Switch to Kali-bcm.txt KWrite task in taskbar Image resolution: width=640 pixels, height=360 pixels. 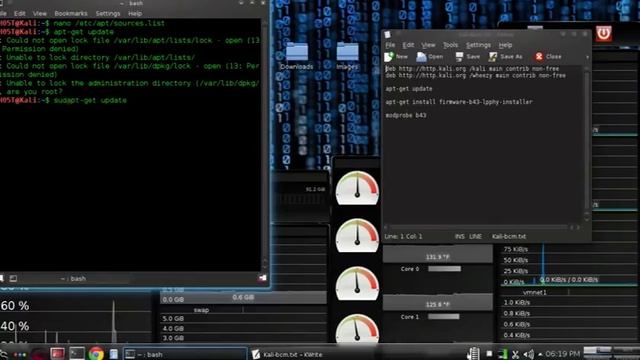tap(293, 354)
